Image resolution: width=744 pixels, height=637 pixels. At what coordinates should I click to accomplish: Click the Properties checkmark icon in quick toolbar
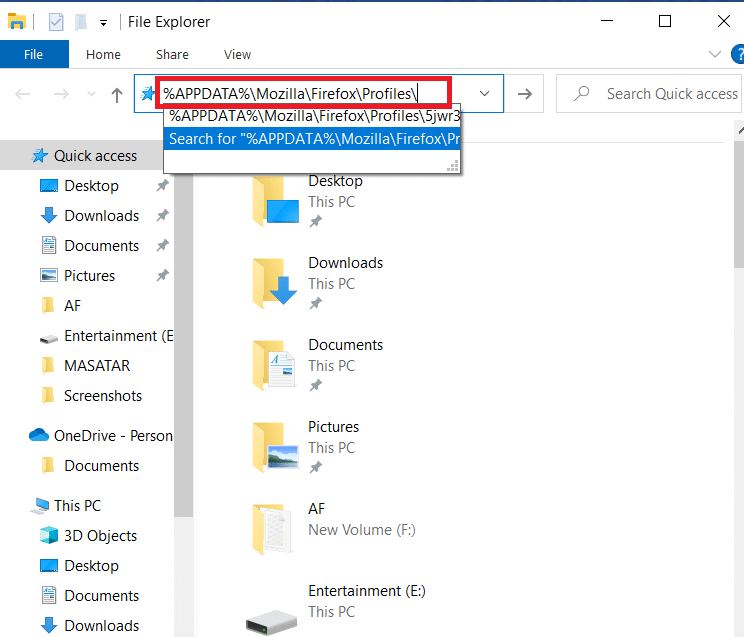pyautogui.click(x=56, y=22)
